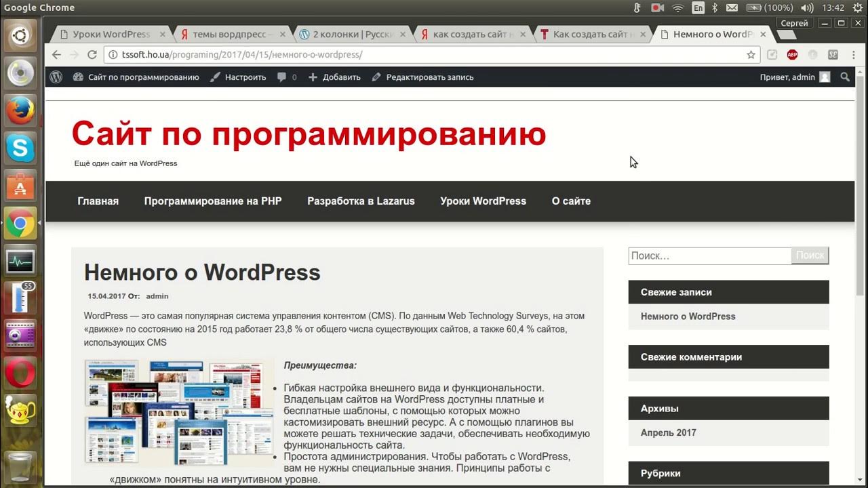The image size is (868, 488).
Task: Open the Trash in the dock
Action: click(x=20, y=466)
